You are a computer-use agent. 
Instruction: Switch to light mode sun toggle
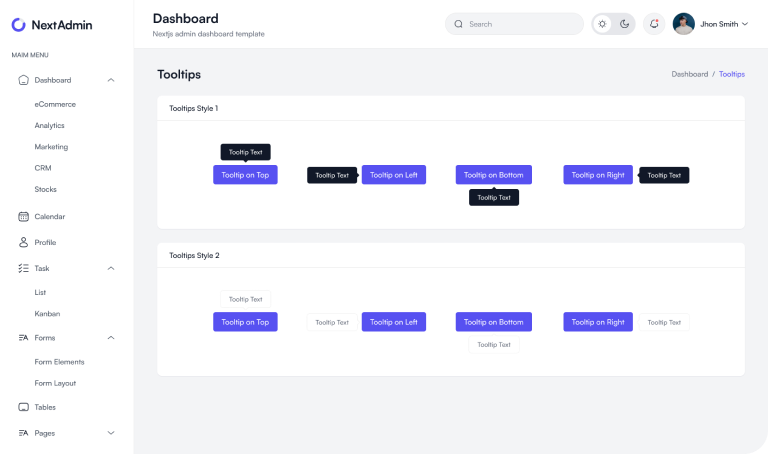pyautogui.click(x=602, y=24)
